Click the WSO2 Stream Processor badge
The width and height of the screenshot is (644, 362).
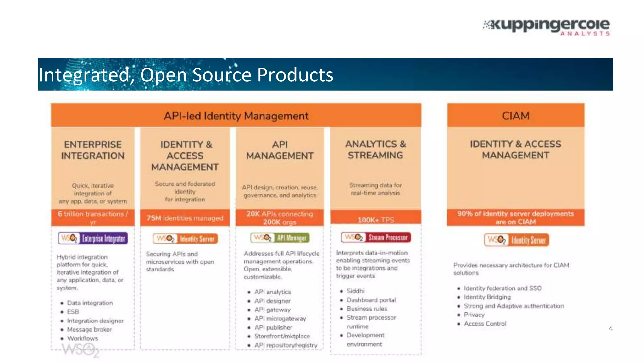point(375,237)
